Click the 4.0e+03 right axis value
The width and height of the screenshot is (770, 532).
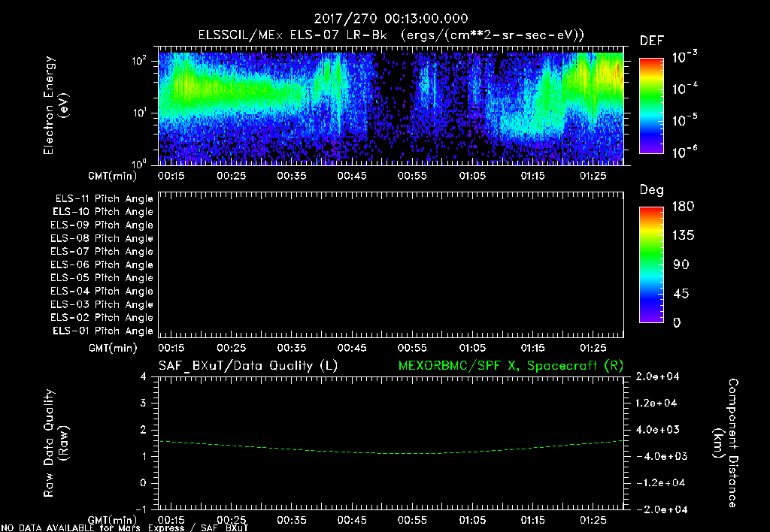tap(657, 429)
